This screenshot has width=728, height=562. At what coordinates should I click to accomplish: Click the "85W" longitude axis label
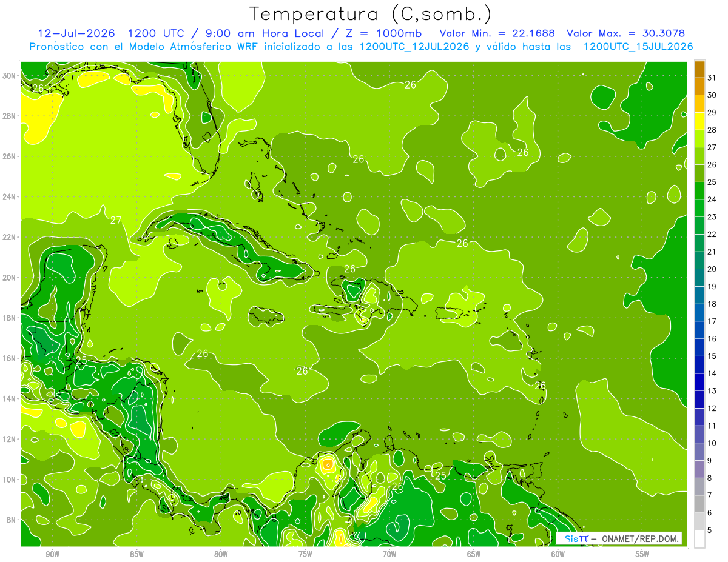(x=136, y=554)
